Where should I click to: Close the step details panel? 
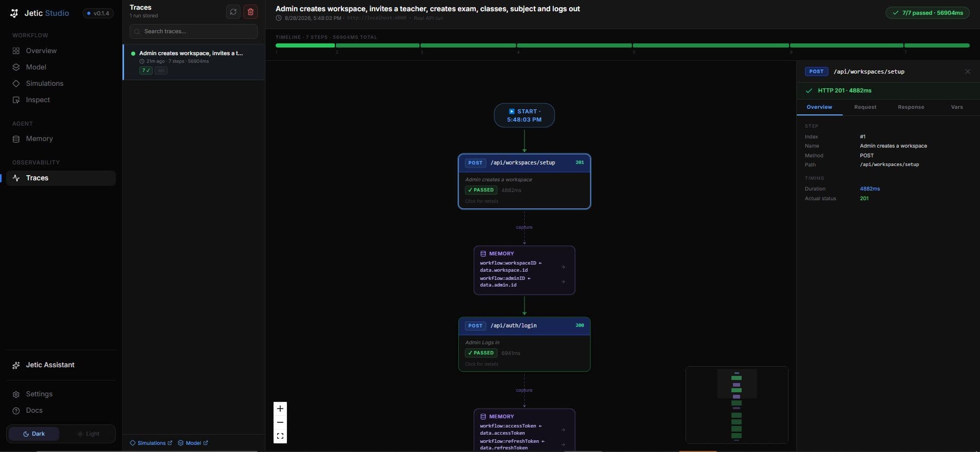(968, 72)
